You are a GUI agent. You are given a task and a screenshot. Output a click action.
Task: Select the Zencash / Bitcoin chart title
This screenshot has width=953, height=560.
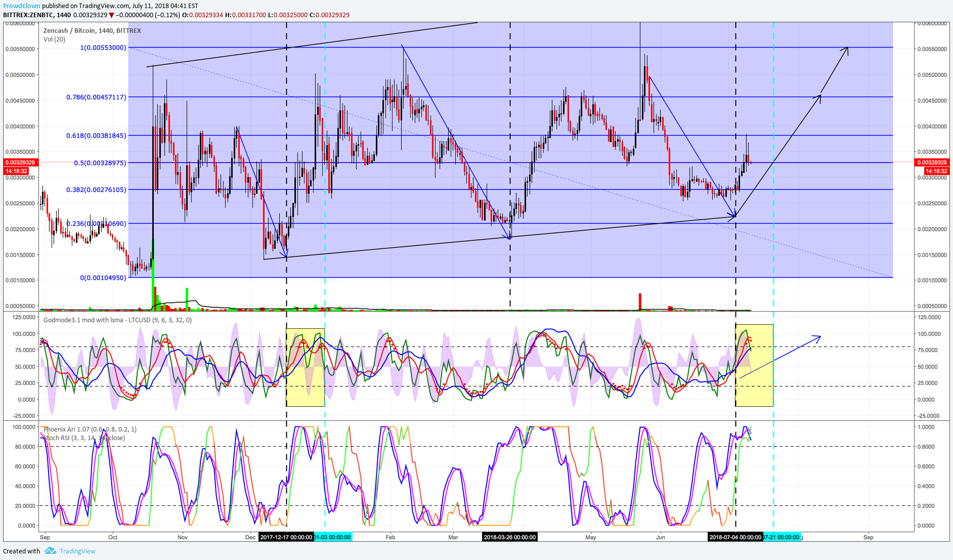pos(92,31)
